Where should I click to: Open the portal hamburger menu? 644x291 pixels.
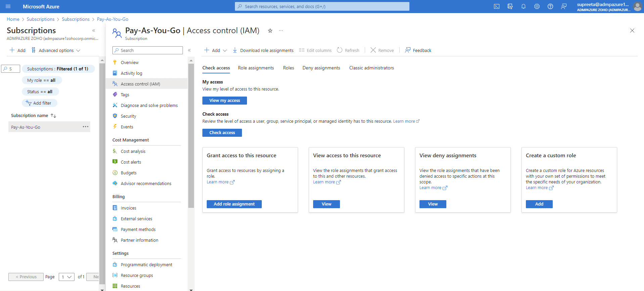coord(8,6)
